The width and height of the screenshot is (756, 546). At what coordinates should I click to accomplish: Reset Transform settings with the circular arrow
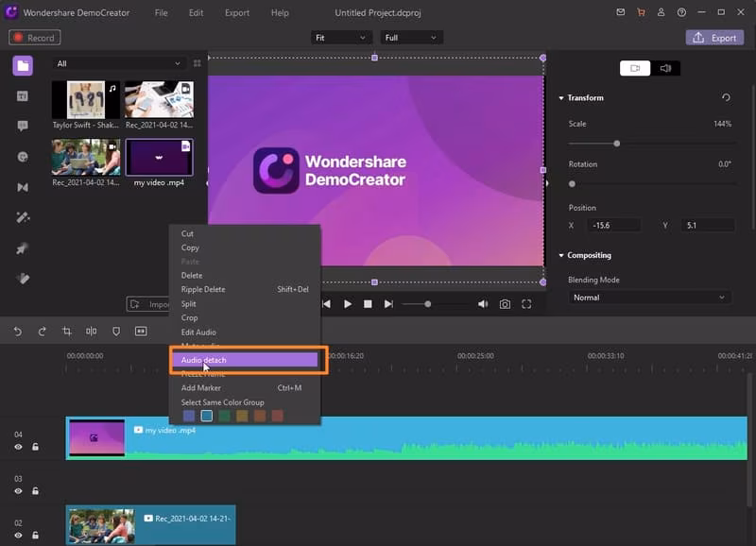tap(726, 98)
